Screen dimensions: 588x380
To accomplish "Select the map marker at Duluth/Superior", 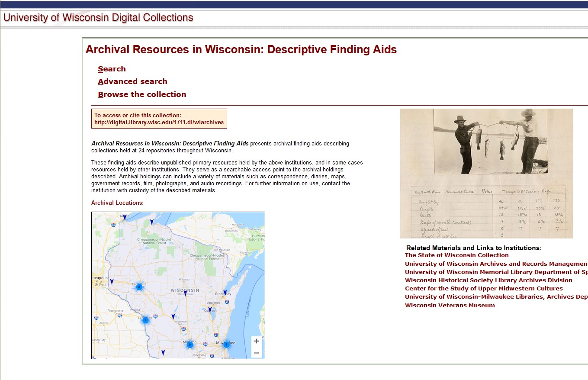I will coord(125,217).
